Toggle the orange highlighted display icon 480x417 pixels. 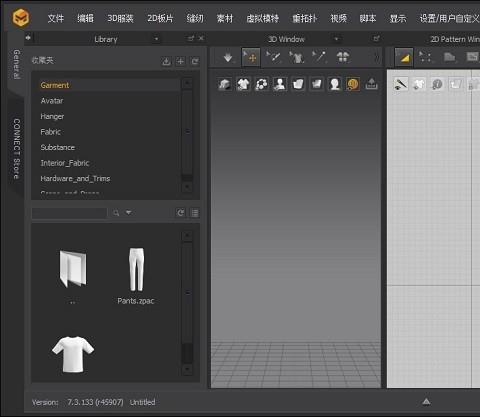[353, 84]
